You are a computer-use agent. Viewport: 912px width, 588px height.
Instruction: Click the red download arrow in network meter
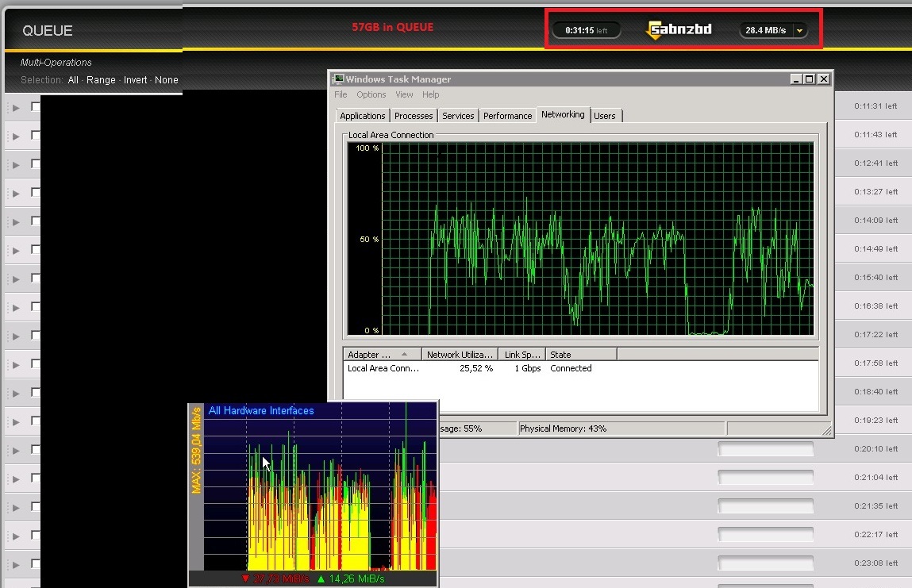(x=245, y=578)
